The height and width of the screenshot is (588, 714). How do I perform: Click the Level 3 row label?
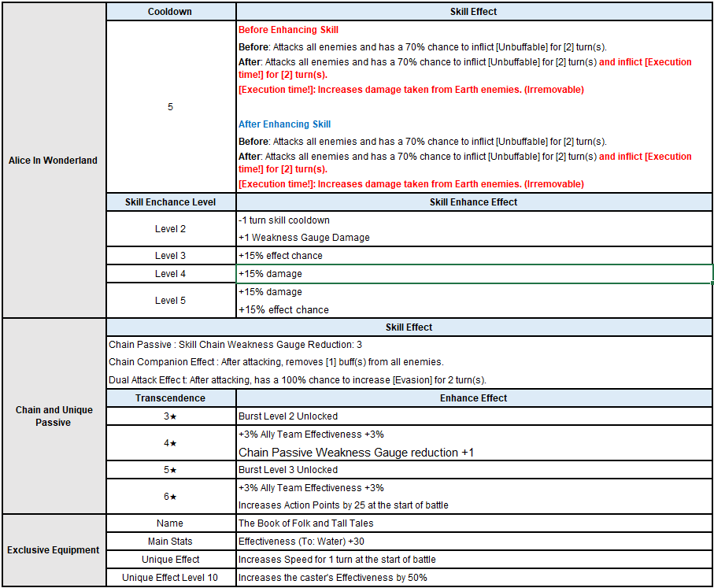pyautogui.click(x=170, y=256)
